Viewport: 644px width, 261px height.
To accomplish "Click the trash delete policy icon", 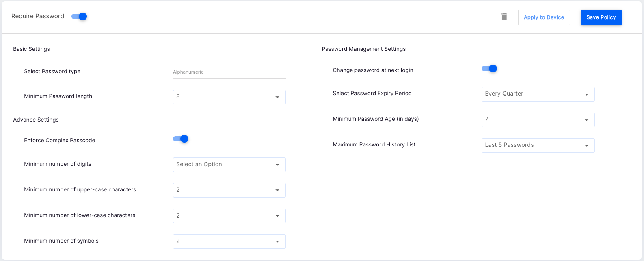I will point(504,17).
